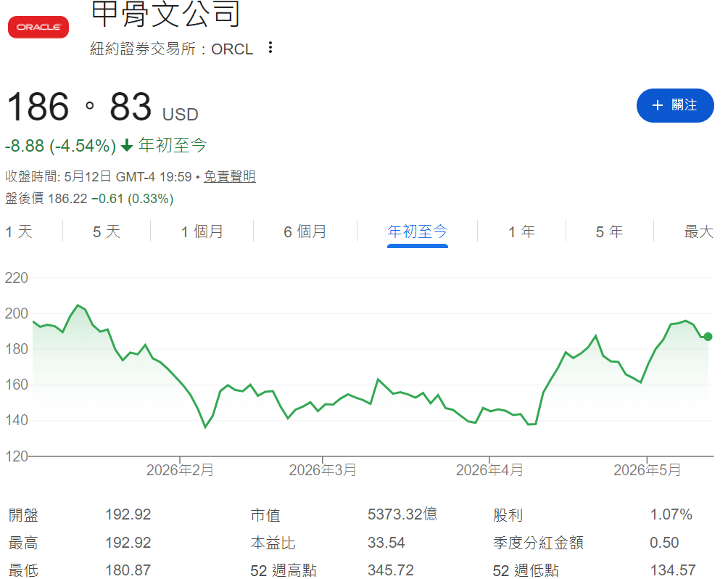Click the 股利 label
Screen dimensions: 728x579
click(x=508, y=515)
